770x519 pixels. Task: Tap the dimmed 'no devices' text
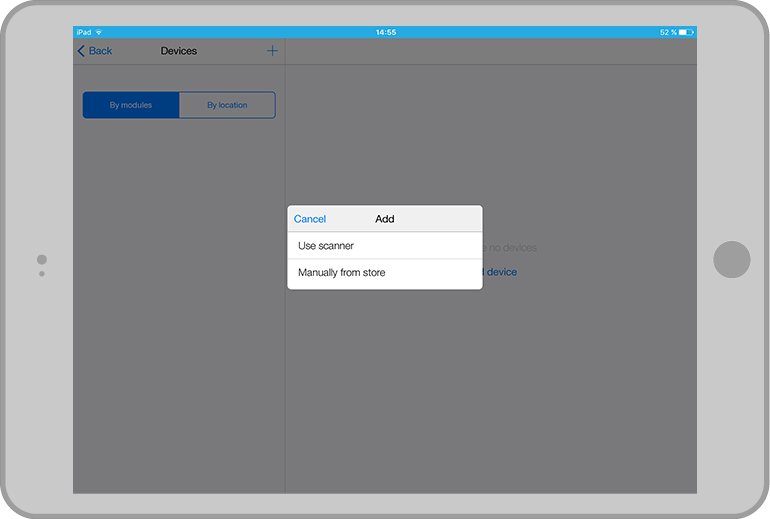point(510,247)
